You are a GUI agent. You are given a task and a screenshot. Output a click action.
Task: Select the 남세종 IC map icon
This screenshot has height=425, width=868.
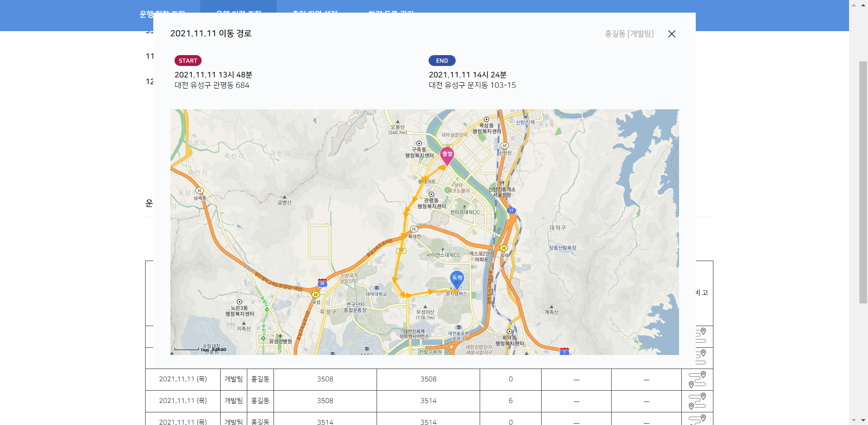click(199, 191)
